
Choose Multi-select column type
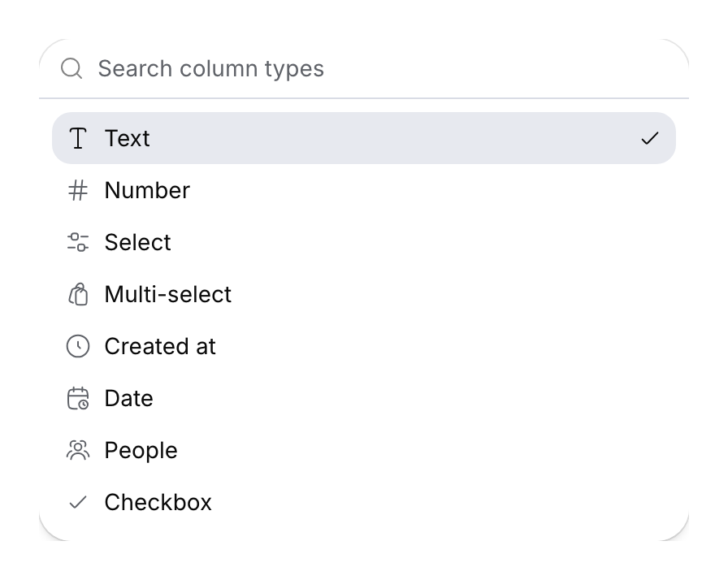pyautogui.click(x=363, y=294)
